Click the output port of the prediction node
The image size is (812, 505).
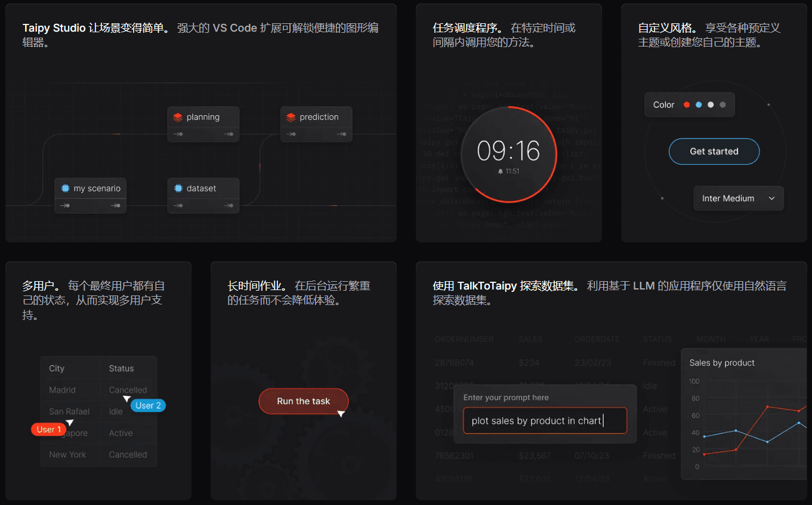coord(341,134)
